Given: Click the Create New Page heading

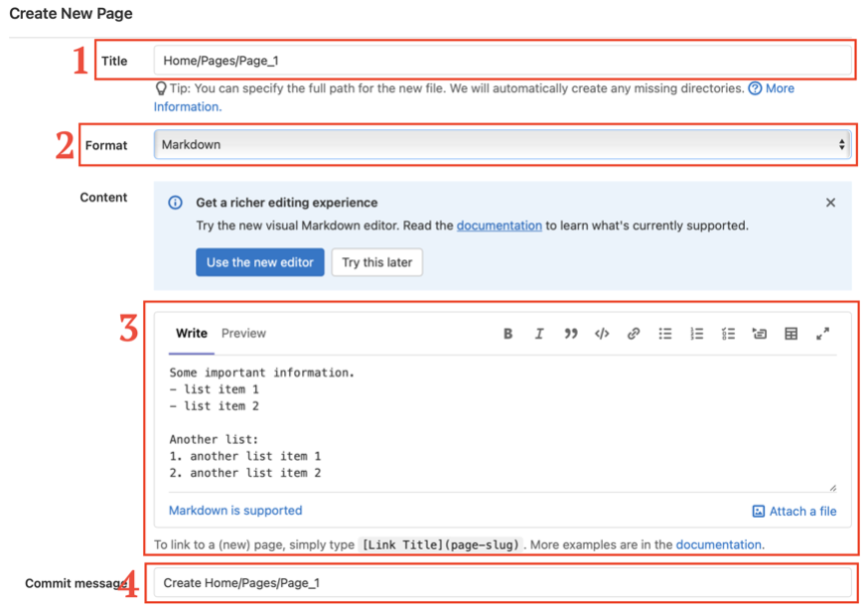Looking at the screenshot, I should click(x=71, y=13).
